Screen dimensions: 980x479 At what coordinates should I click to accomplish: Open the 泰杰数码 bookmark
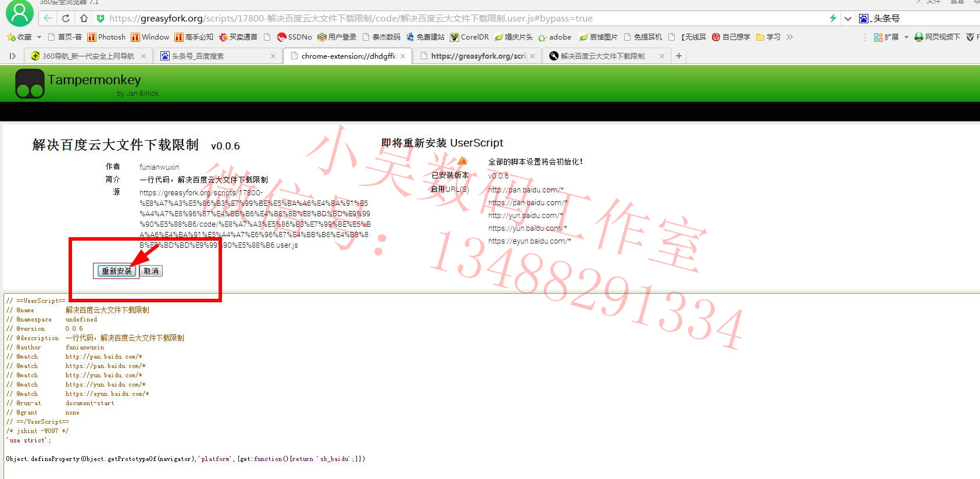coord(381,37)
